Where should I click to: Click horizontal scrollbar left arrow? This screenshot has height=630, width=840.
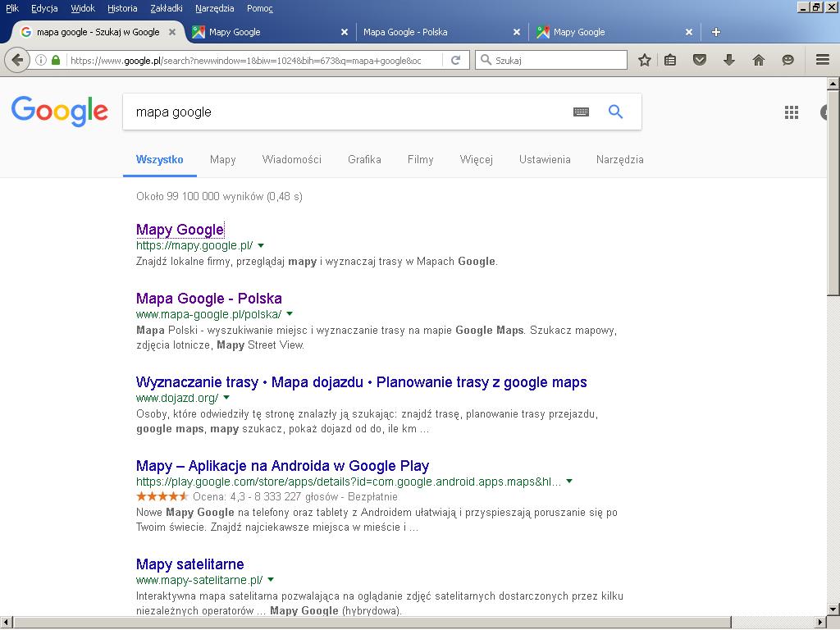6,623
